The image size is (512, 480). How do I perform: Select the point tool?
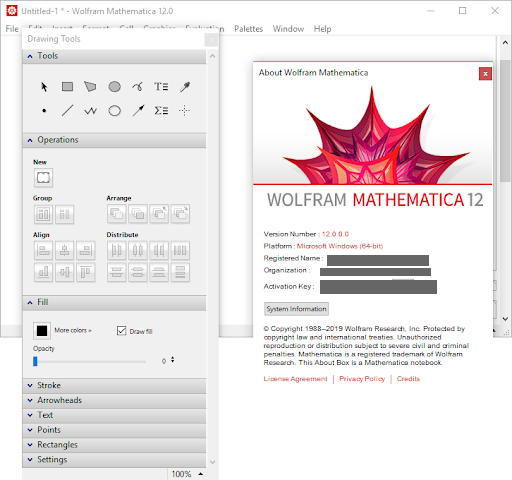tap(44, 111)
